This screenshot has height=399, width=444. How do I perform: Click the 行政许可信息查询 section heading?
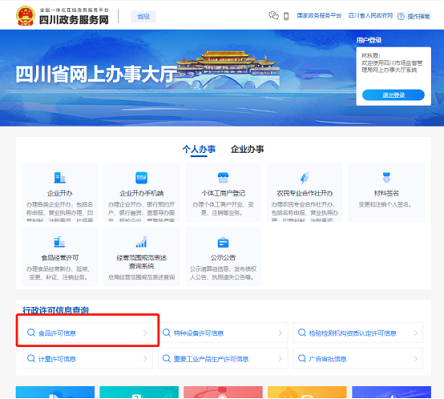(55, 310)
